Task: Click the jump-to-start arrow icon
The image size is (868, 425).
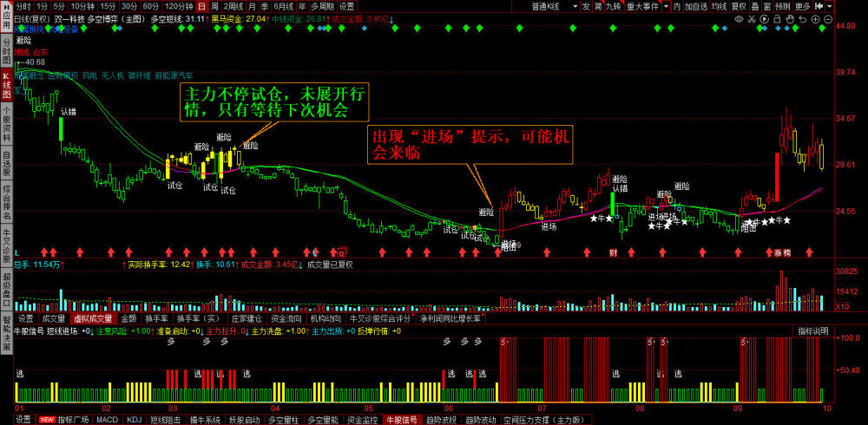Action: pyautogui.click(x=819, y=7)
